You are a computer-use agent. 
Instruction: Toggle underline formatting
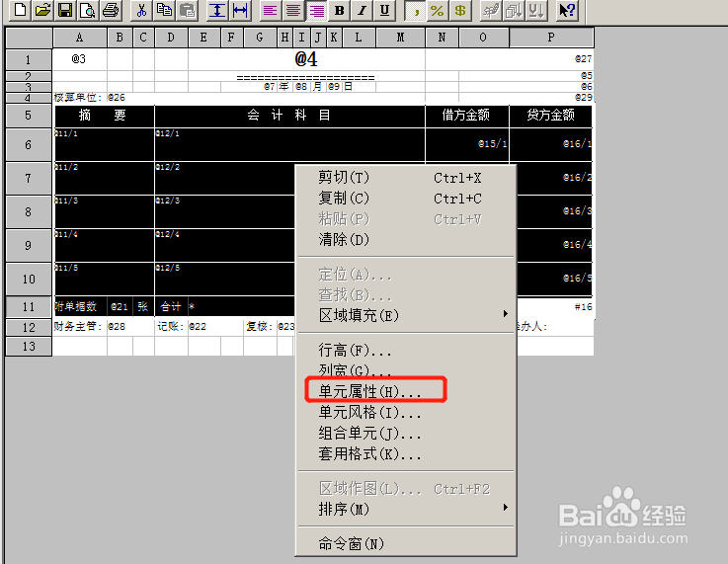384,10
